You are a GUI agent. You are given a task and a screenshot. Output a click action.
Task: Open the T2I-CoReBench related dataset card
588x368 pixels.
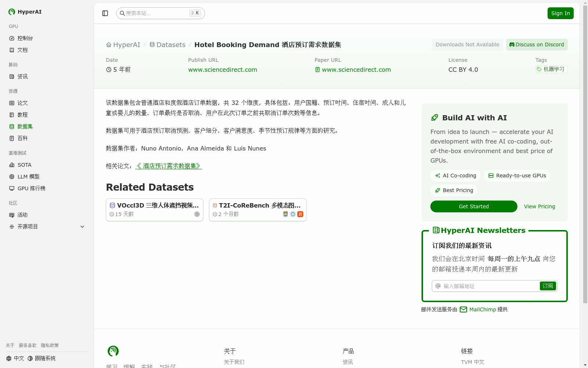[x=258, y=210]
